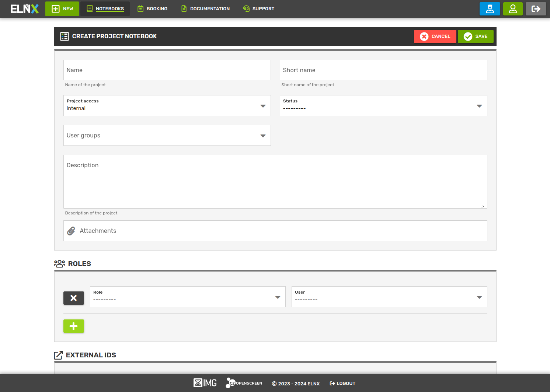This screenshot has width=550, height=392.
Task: Focus the Short name input field
Action: point(383,70)
